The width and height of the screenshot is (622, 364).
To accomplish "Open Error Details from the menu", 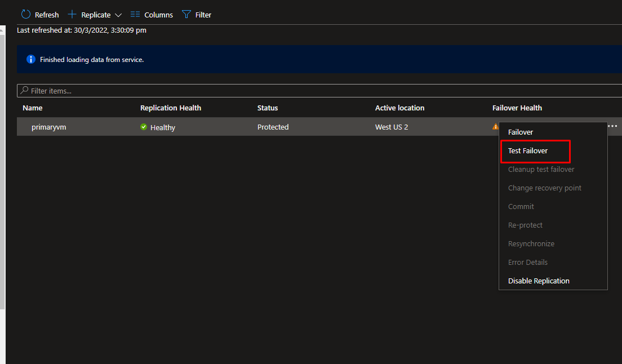I will click(527, 262).
